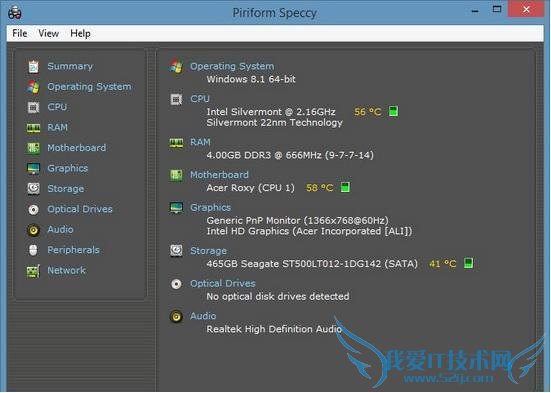
Task: Click the Storage drive icon in summary pane
Action: tap(176, 251)
